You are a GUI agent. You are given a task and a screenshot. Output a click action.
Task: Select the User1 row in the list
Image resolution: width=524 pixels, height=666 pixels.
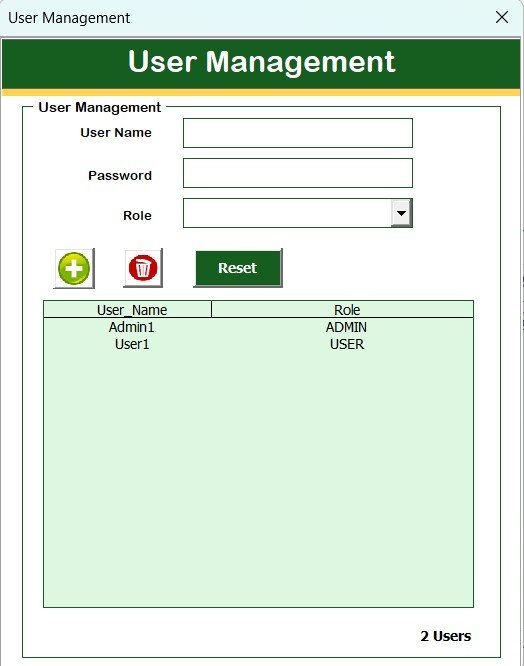pyautogui.click(x=258, y=344)
